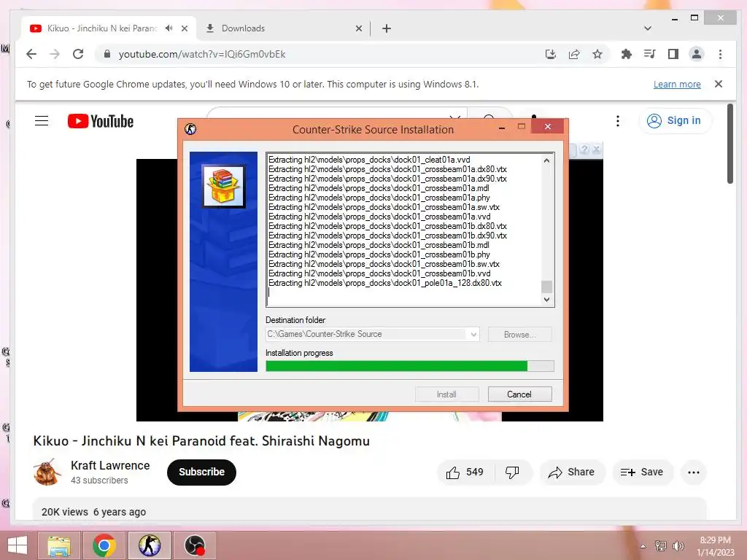Viewport: 747px width, 560px height.
Task: Minimize the Counter-Strike Source Installation dialog
Action: pyautogui.click(x=502, y=128)
